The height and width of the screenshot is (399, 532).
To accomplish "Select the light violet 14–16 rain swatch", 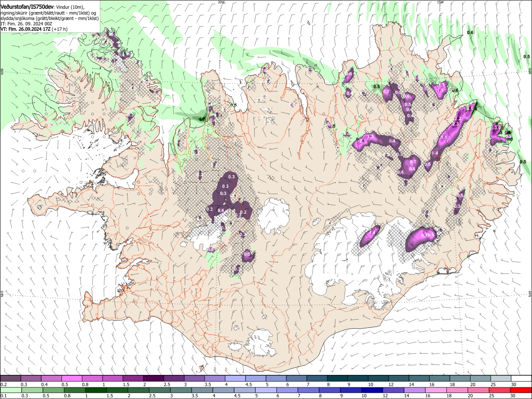I will click(x=415, y=390).
